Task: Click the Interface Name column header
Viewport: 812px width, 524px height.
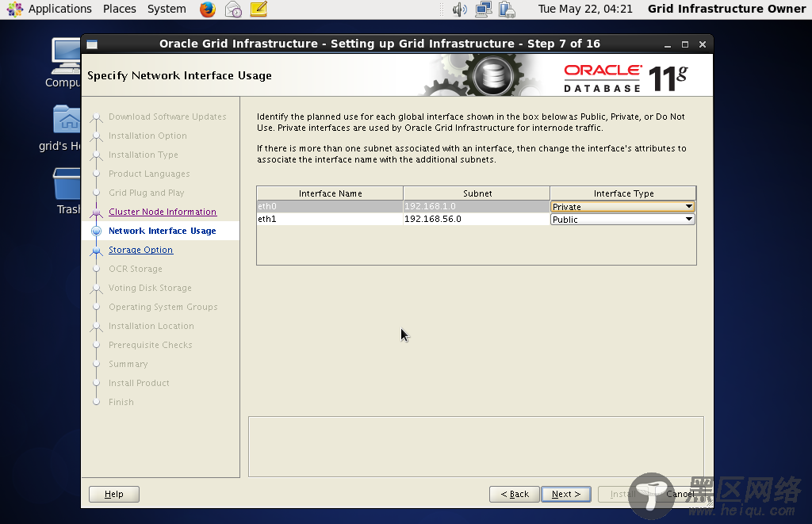Action: [330, 193]
